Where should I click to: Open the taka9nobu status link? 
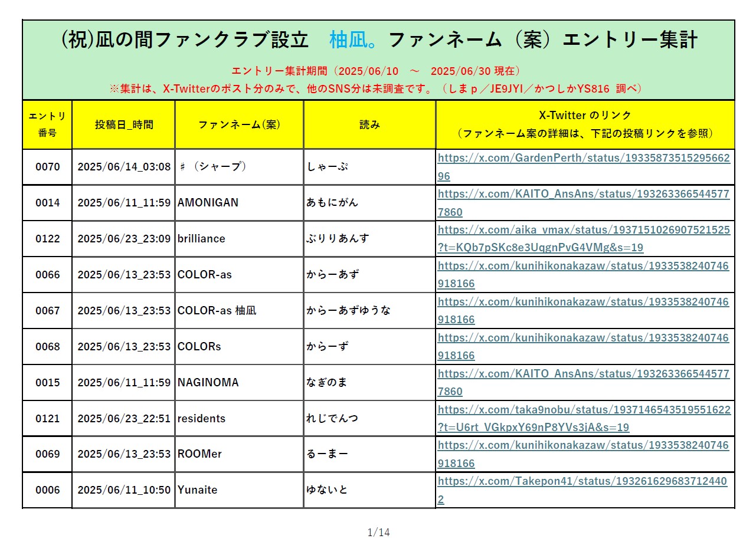[x=584, y=419]
